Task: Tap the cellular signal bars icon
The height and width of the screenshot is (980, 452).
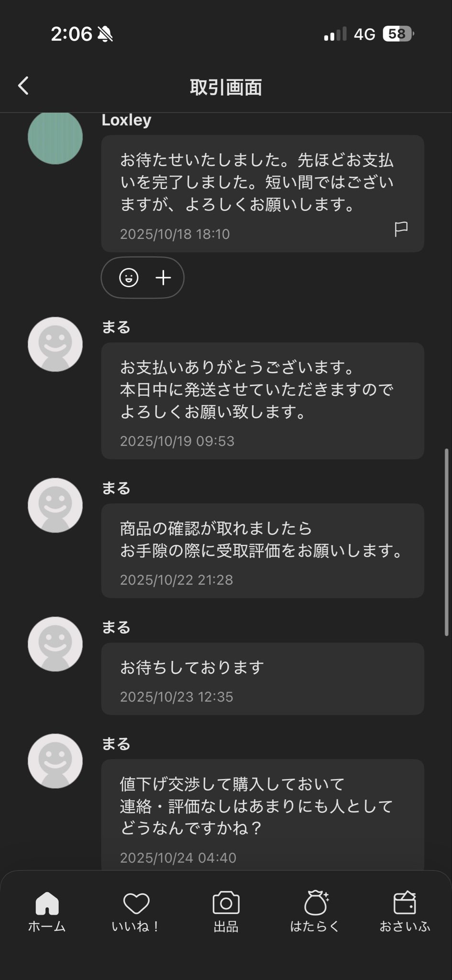Action: pos(335,34)
